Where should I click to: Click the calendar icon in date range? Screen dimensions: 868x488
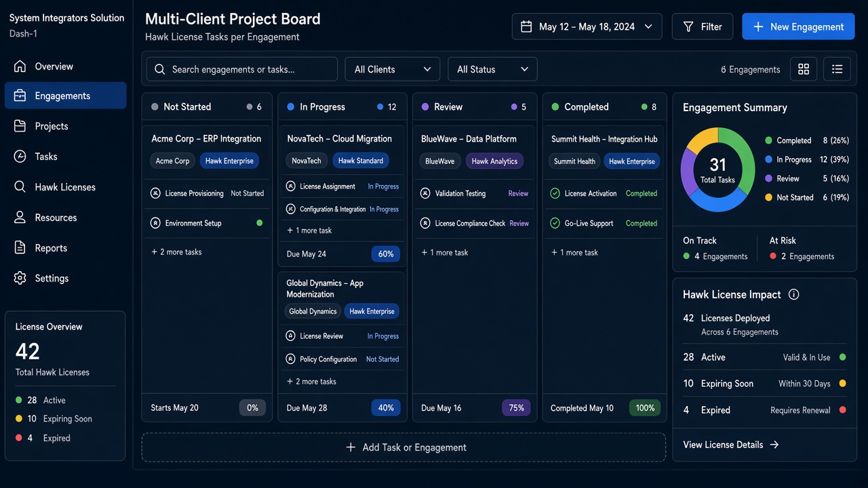526,26
